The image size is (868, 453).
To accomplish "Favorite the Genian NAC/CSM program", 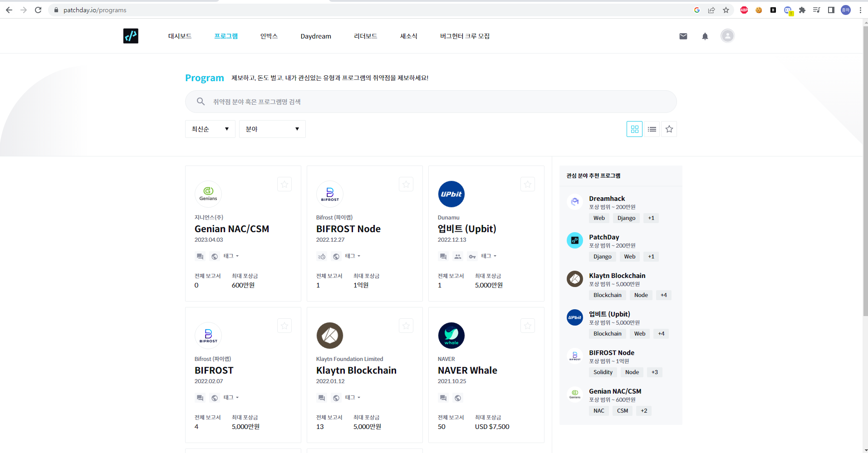I will point(284,184).
